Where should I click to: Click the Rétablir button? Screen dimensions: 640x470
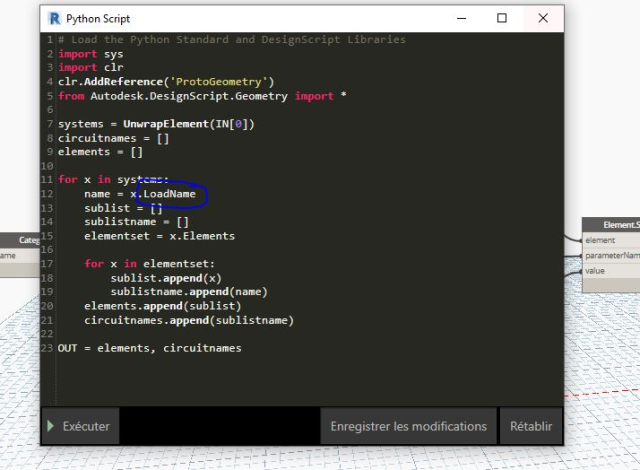[531, 426]
